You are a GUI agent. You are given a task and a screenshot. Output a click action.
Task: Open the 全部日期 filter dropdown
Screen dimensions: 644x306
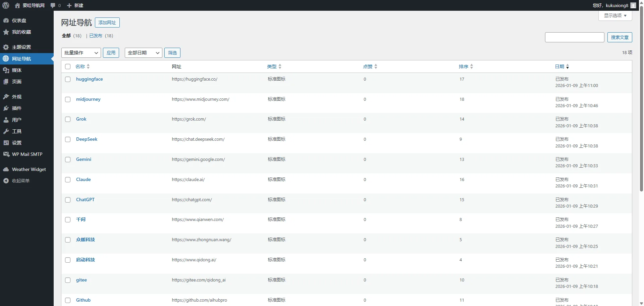143,53
